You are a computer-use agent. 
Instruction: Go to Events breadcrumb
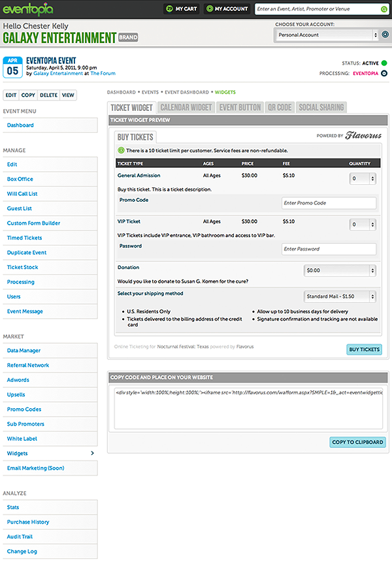point(150,92)
